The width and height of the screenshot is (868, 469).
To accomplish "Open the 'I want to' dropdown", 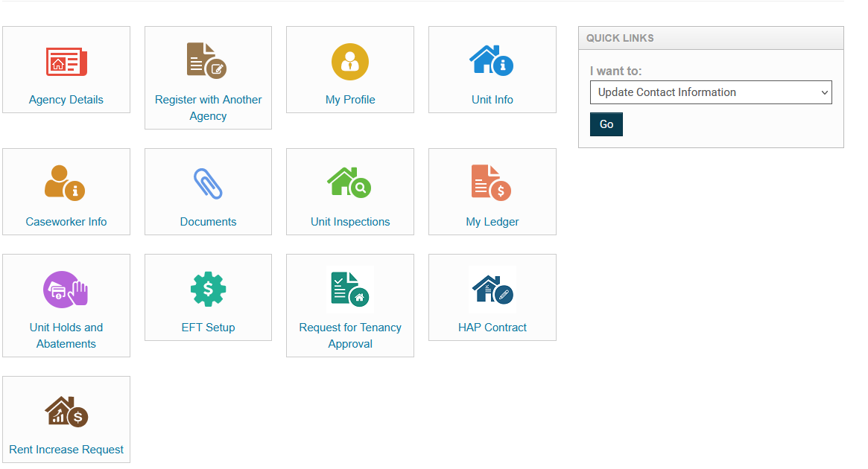I will point(711,92).
